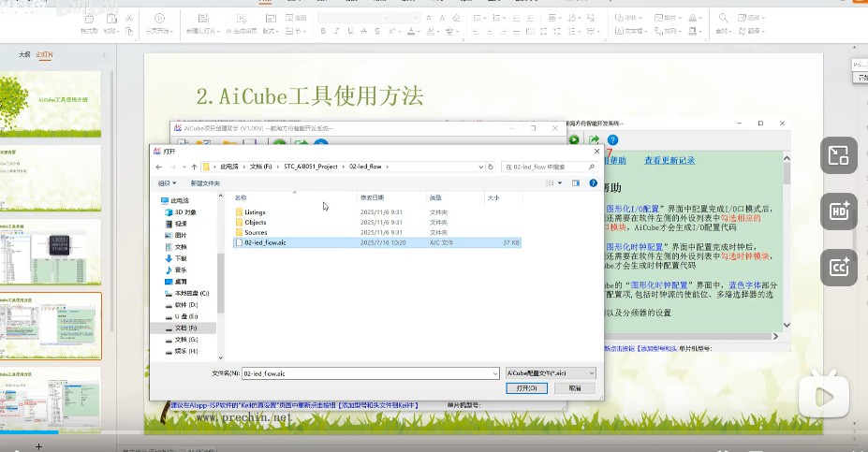Open the 组织 (Organize) dropdown

tap(168, 183)
